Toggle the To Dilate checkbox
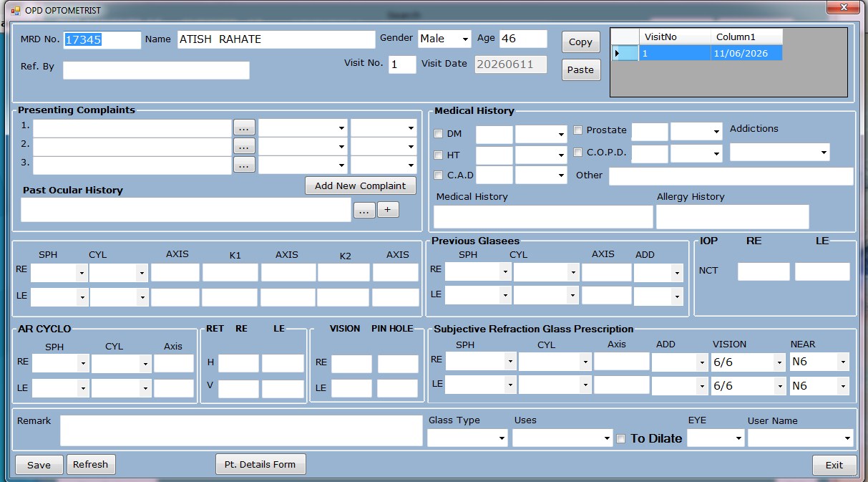The height and width of the screenshot is (482, 868). pos(621,438)
